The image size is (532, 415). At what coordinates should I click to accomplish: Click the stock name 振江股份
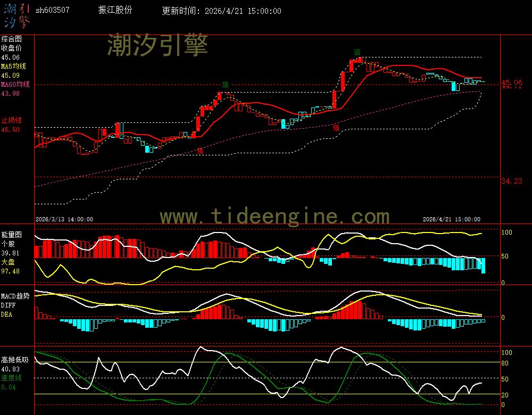point(115,11)
